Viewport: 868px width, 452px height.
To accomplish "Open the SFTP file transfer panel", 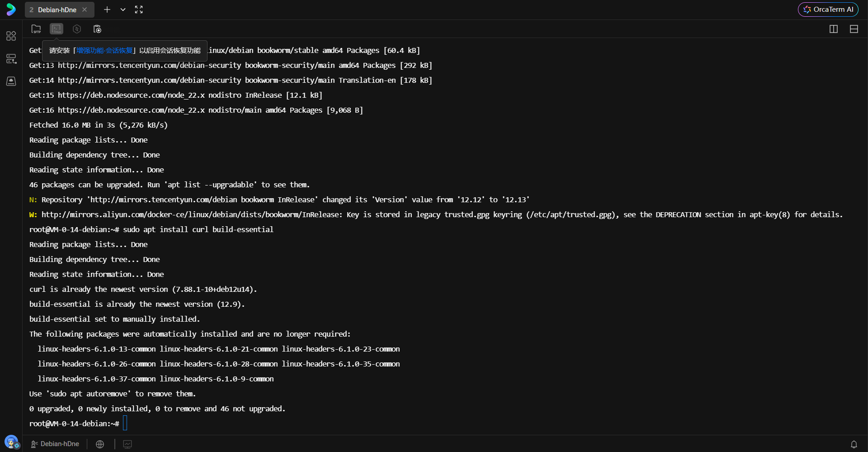I will pos(36,29).
